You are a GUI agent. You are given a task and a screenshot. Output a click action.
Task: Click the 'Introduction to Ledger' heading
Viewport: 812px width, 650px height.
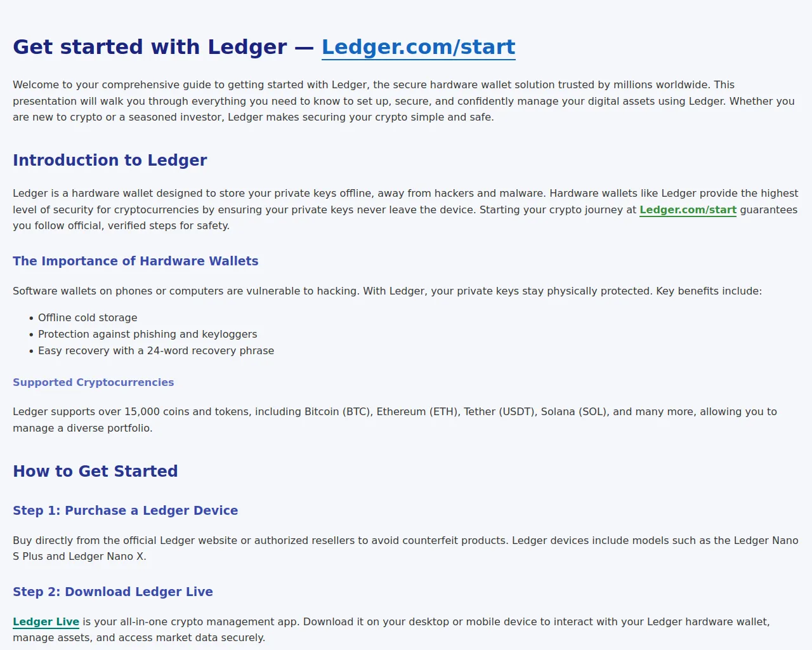[x=110, y=160]
